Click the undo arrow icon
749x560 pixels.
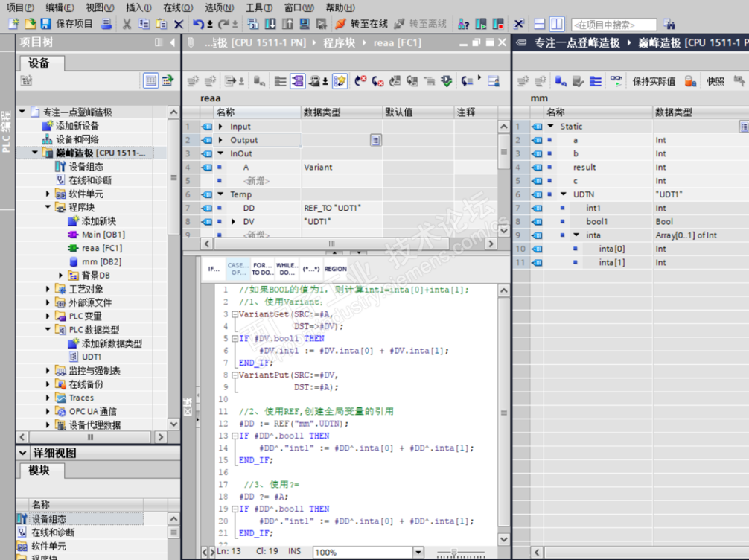coord(198,24)
